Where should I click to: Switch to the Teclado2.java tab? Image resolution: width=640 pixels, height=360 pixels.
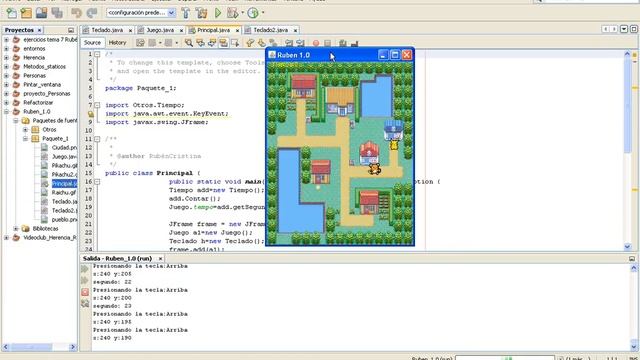coord(271,30)
